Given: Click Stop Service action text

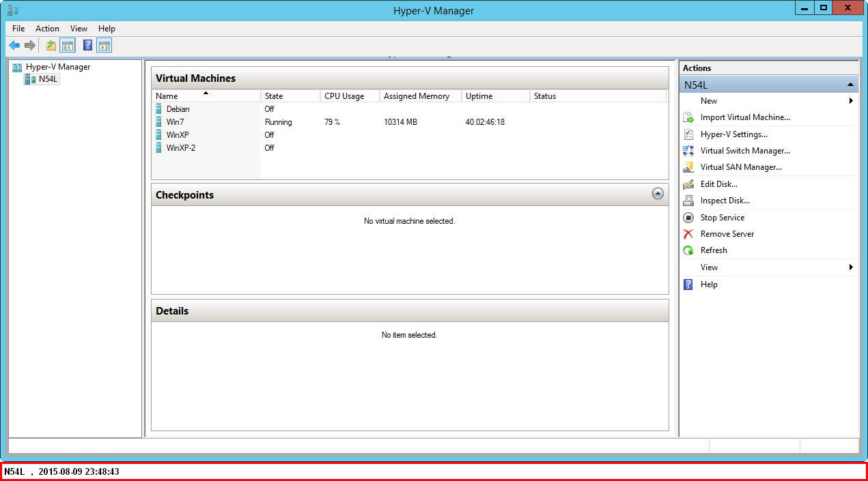Looking at the screenshot, I should pos(723,218).
